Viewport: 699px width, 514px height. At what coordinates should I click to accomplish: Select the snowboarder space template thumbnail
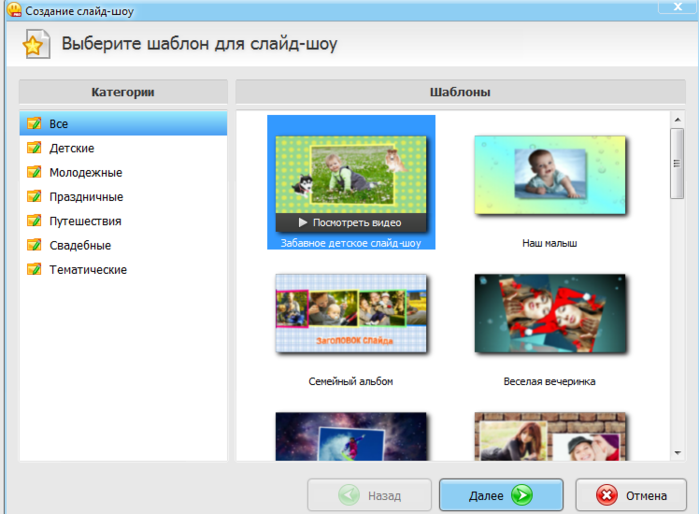(x=351, y=436)
